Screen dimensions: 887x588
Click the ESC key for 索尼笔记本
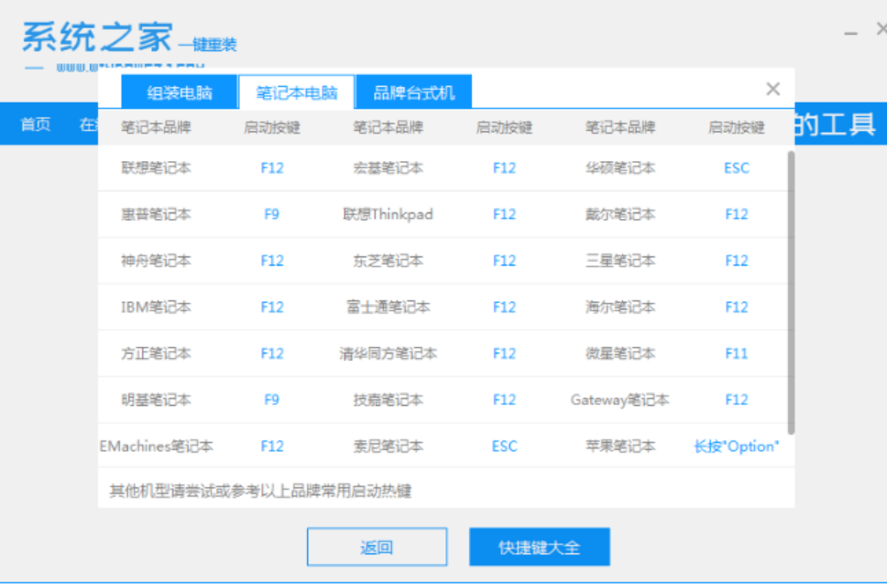[x=505, y=446]
